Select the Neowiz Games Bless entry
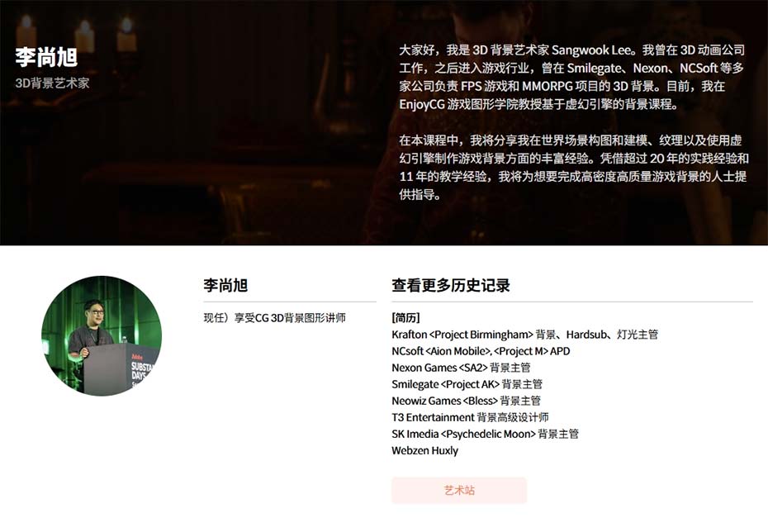 (466, 401)
